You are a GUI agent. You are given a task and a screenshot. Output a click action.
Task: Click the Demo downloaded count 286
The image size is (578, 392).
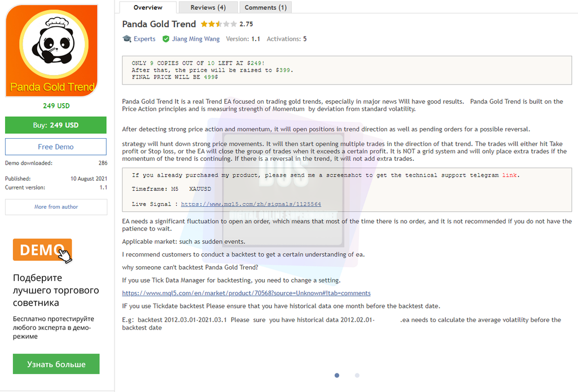pos(103,163)
